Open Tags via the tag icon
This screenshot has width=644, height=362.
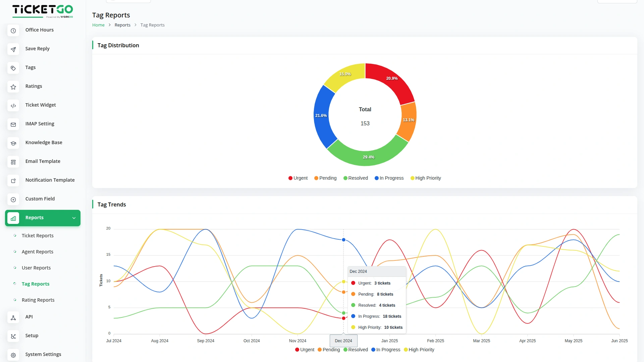point(13,68)
